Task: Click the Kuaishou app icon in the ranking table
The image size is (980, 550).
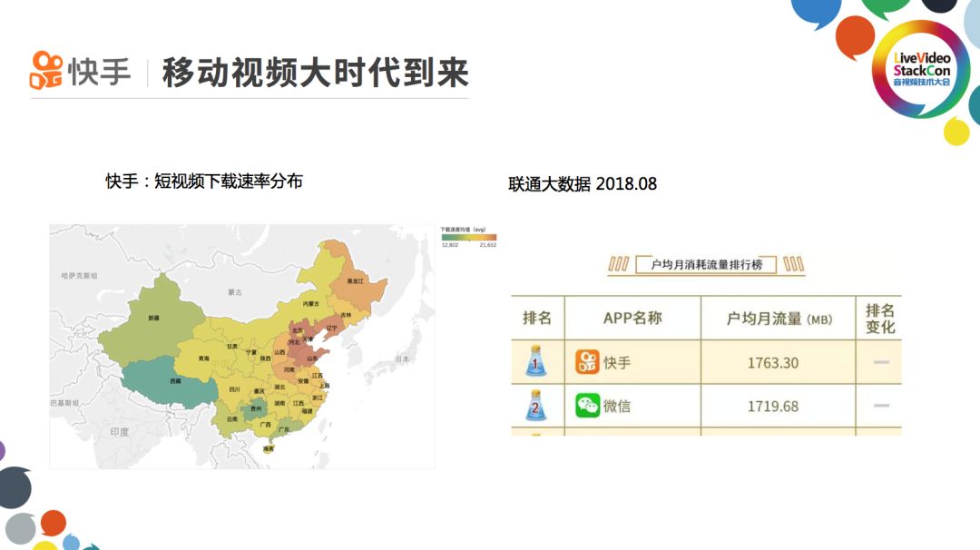Action: (587, 362)
